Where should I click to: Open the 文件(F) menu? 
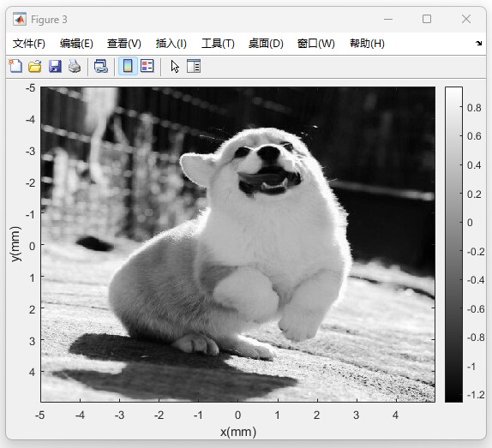tap(29, 44)
